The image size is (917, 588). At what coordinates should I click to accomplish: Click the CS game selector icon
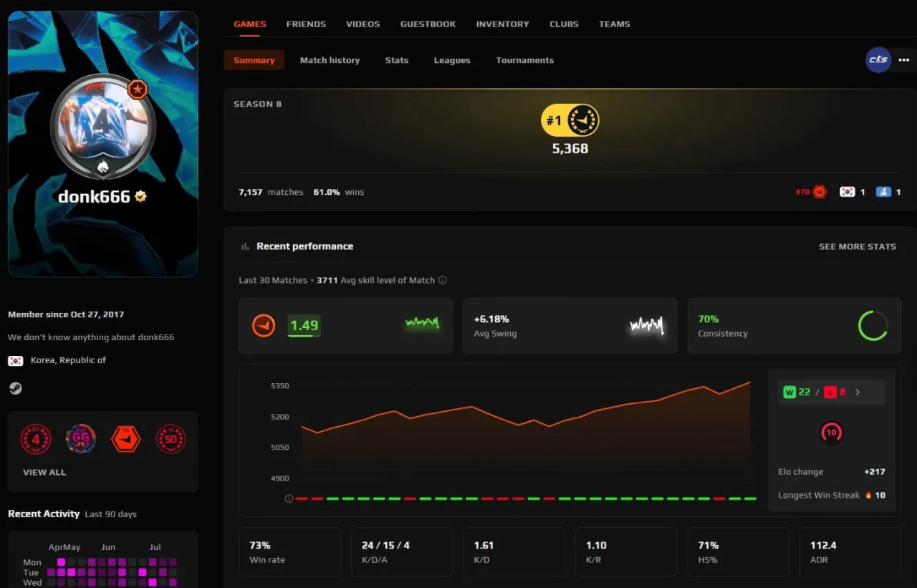pyautogui.click(x=878, y=60)
